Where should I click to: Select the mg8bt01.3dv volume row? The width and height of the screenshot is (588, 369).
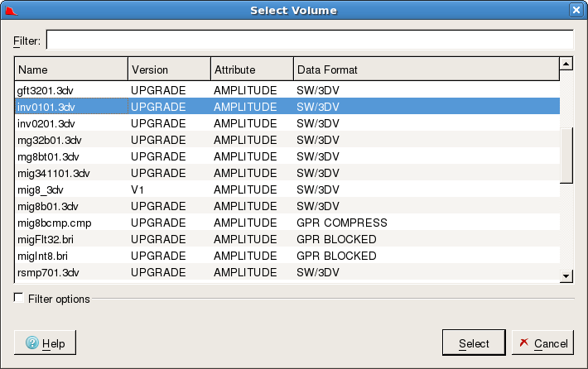point(287,156)
